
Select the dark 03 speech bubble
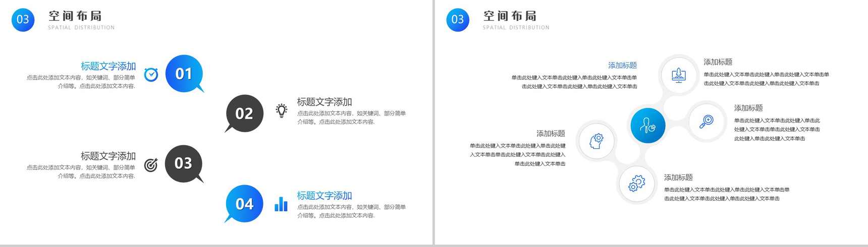pyautogui.click(x=184, y=164)
